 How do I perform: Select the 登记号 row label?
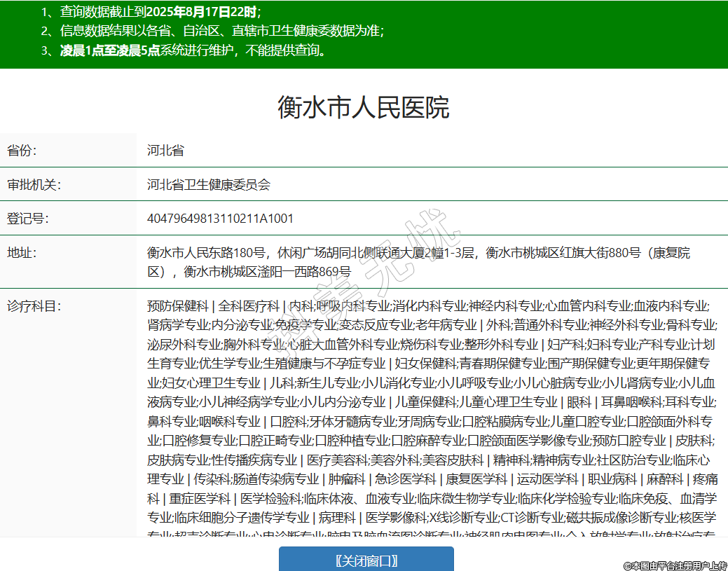pos(28,219)
